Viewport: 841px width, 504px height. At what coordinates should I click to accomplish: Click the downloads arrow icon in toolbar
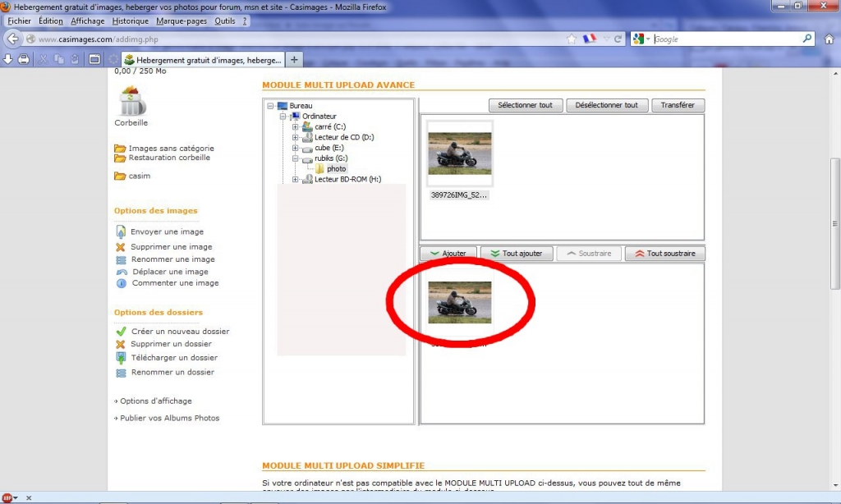(x=8, y=59)
